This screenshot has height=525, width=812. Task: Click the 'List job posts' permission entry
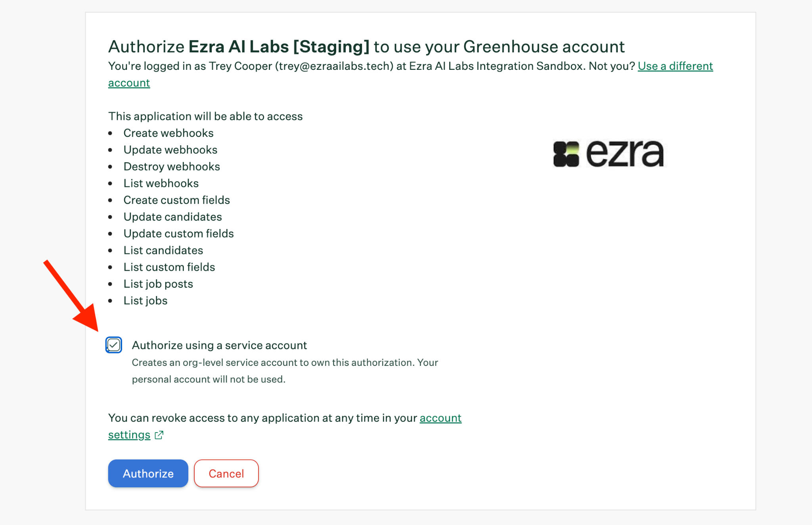pos(158,284)
